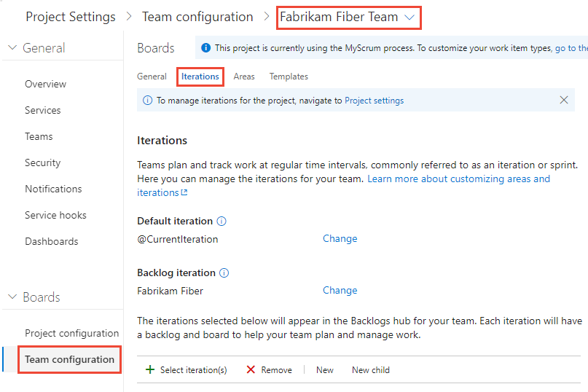This screenshot has width=588, height=392.
Task: Dismiss the manage iterations info banner
Action: [x=564, y=100]
